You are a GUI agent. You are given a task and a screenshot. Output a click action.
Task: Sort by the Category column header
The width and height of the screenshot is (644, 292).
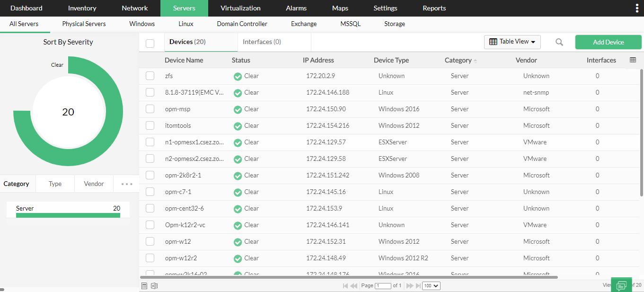pyautogui.click(x=458, y=60)
